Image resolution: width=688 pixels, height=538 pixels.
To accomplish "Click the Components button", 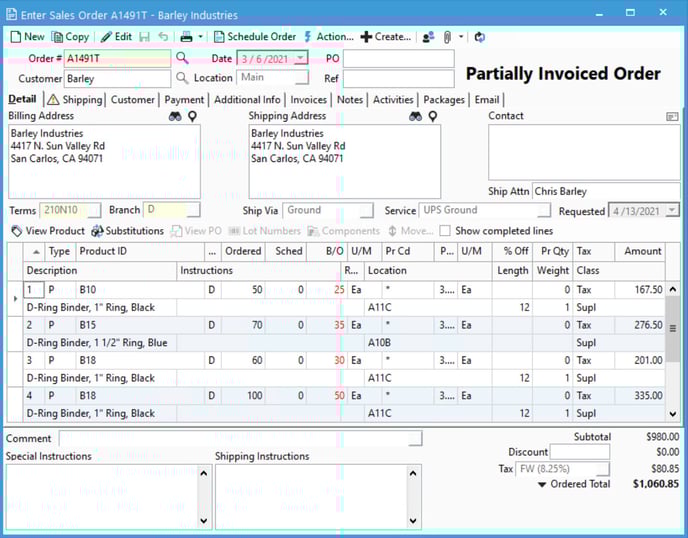I will pos(344,231).
